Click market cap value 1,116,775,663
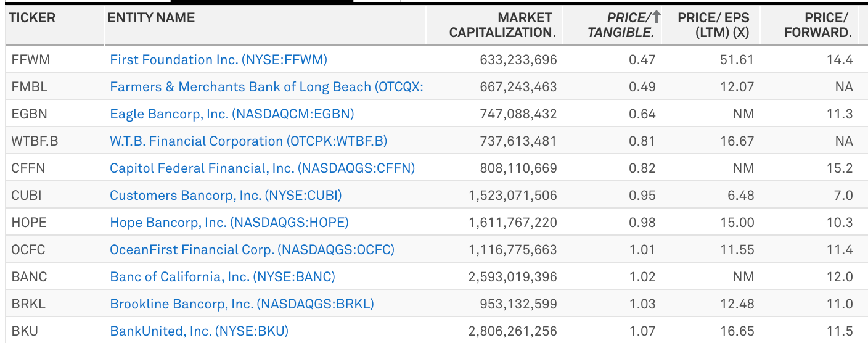This screenshot has height=343, width=868. pyautogui.click(x=513, y=250)
